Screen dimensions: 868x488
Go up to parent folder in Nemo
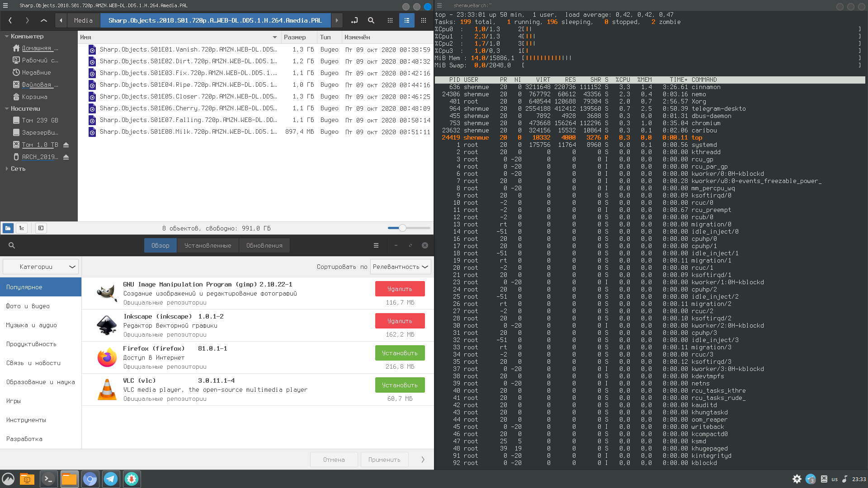click(x=44, y=20)
